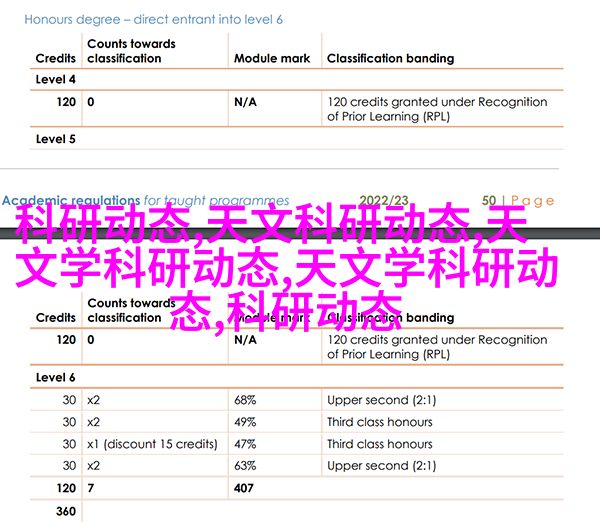Select 'Upper second (2:1)' beside 68%
Screen dimensions: 600x524
pyautogui.click(x=382, y=400)
